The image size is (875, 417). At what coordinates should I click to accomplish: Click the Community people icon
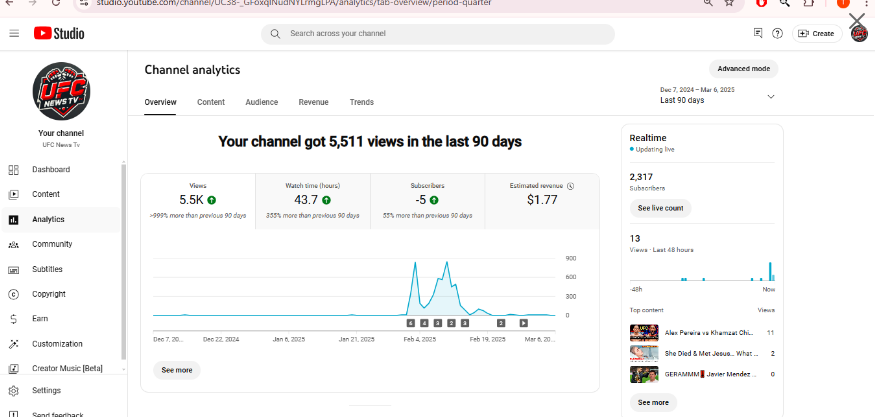tap(13, 245)
